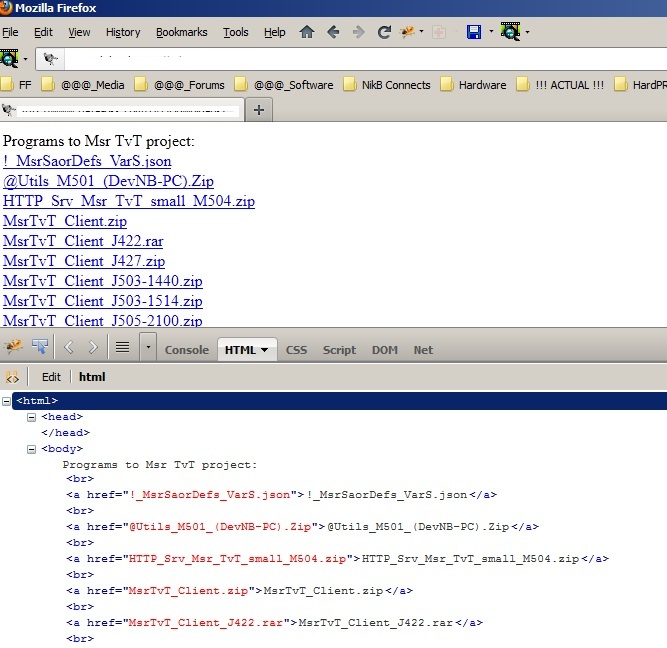
Task: Collapse the <html> node in tree
Action: tap(6, 401)
